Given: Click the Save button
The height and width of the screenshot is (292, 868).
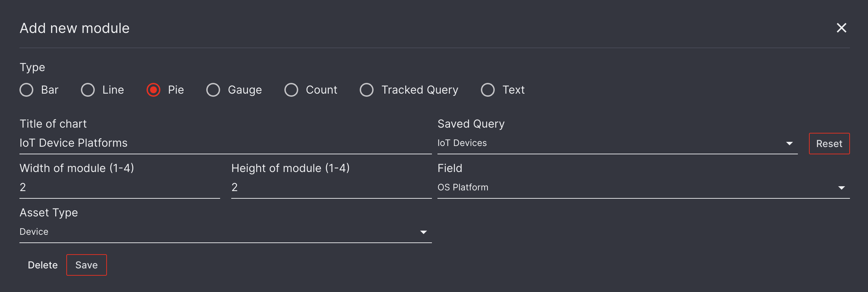Looking at the screenshot, I should click(86, 265).
